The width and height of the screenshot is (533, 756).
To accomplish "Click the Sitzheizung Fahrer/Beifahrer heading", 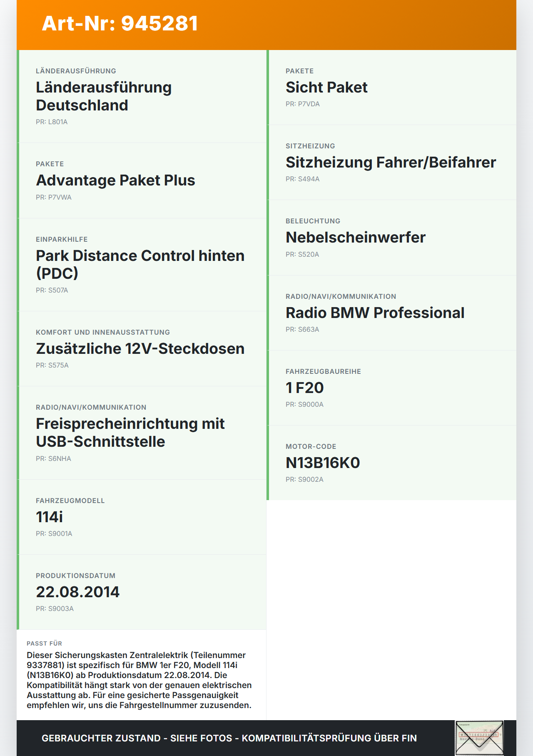I will pyautogui.click(x=391, y=163).
